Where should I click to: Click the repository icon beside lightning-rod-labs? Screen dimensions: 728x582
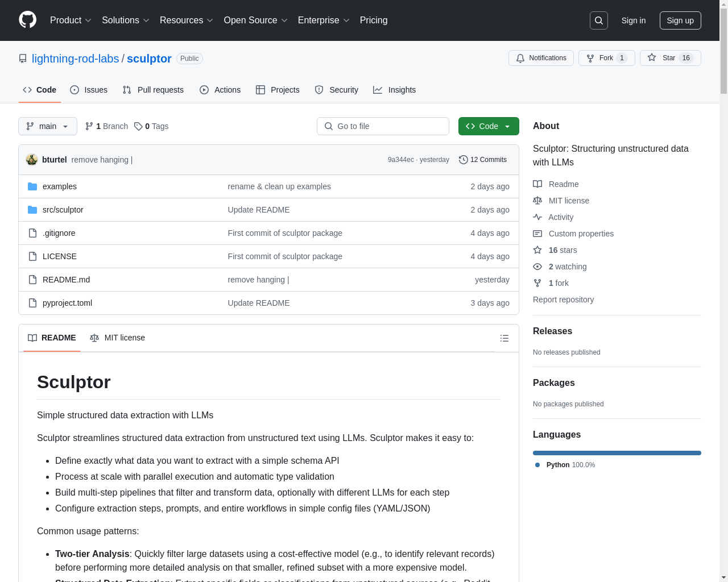coord(23,59)
